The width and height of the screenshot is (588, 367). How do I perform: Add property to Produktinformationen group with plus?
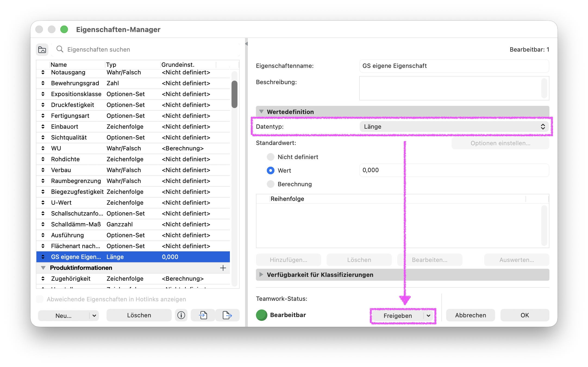(x=223, y=268)
